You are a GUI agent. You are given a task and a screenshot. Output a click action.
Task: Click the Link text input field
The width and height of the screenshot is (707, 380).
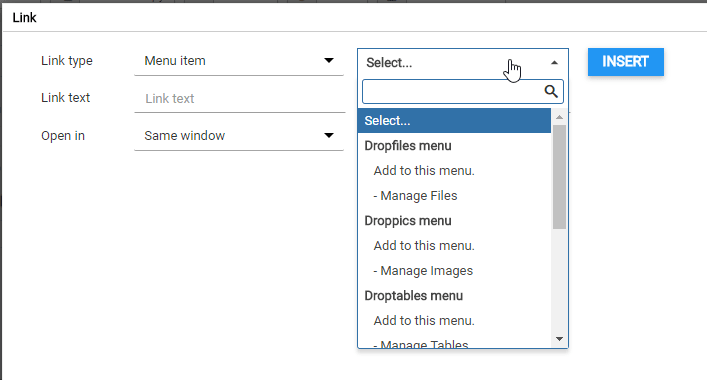click(x=240, y=98)
